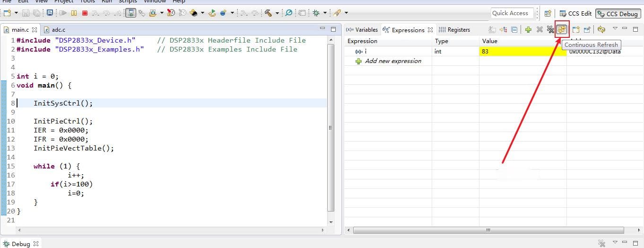Viewport: 644px width, 248px height.
Task: Click the pencil toolbar icon near Quick Access
Action: point(338,13)
